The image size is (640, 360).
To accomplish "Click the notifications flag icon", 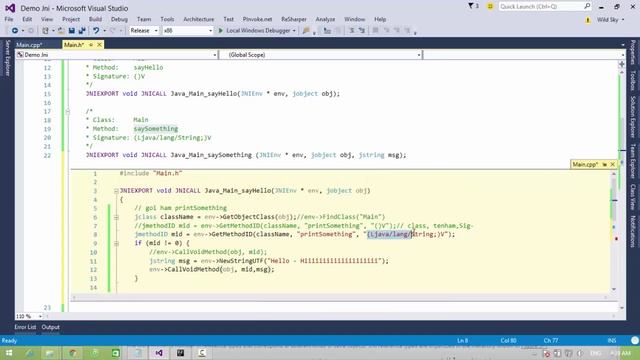I will click(x=473, y=6).
